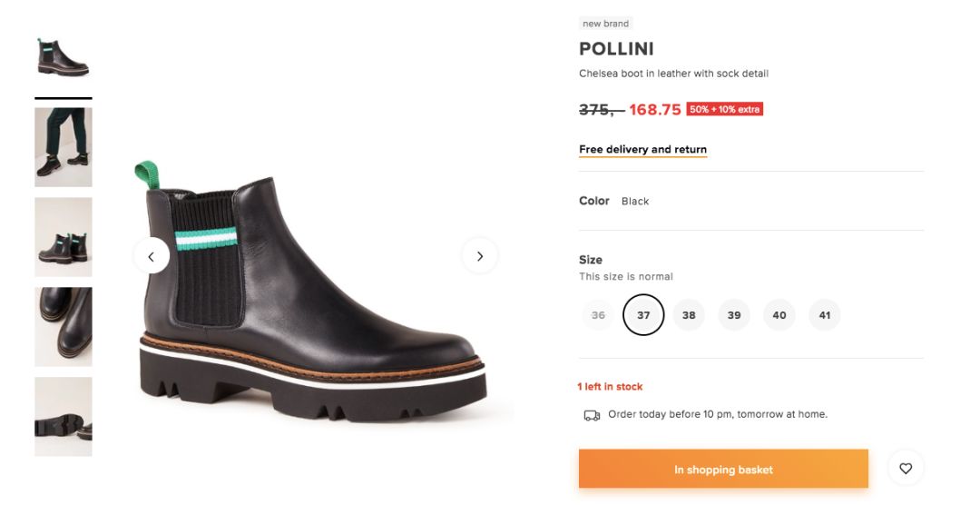Select first thumbnail of boot side view
This screenshot has height=505, width=980.
pos(63,57)
